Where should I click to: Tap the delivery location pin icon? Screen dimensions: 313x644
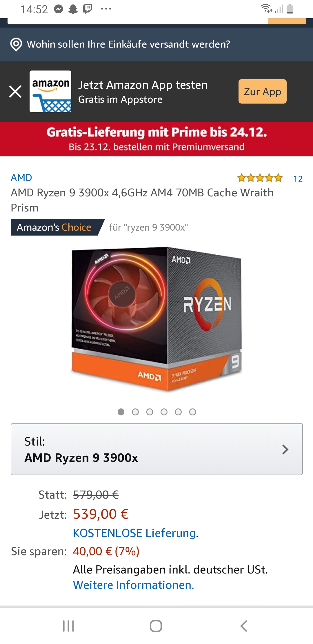[16, 44]
